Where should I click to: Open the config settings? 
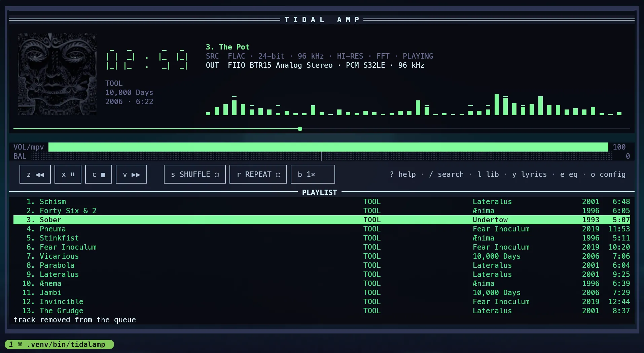click(608, 174)
